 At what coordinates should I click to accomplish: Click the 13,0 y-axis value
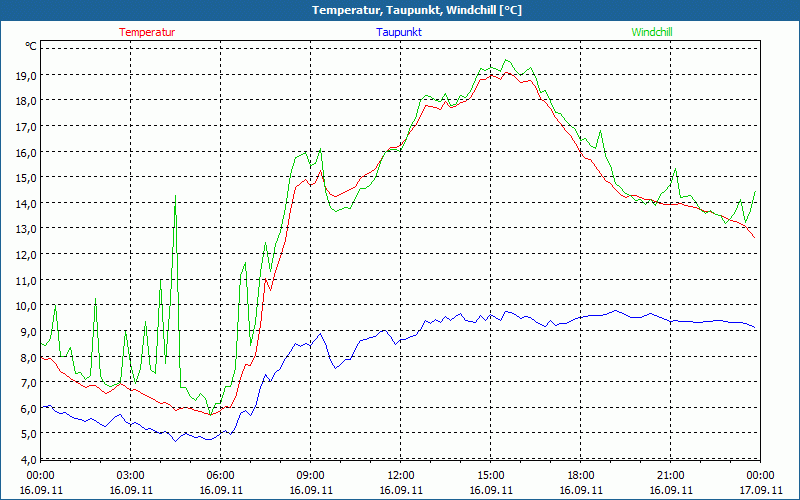[26, 229]
